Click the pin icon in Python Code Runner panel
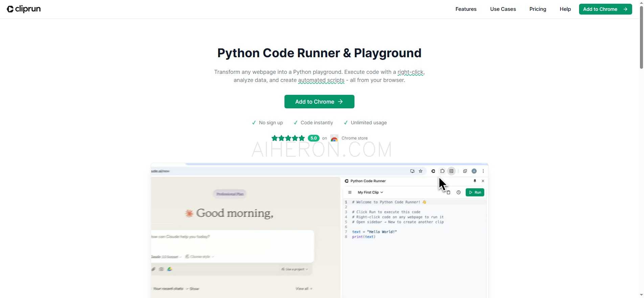 pos(475,181)
